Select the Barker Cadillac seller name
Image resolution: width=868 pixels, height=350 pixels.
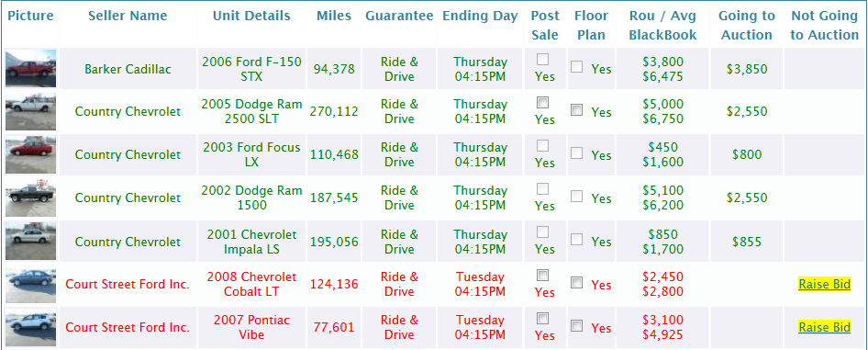(x=128, y=69)
